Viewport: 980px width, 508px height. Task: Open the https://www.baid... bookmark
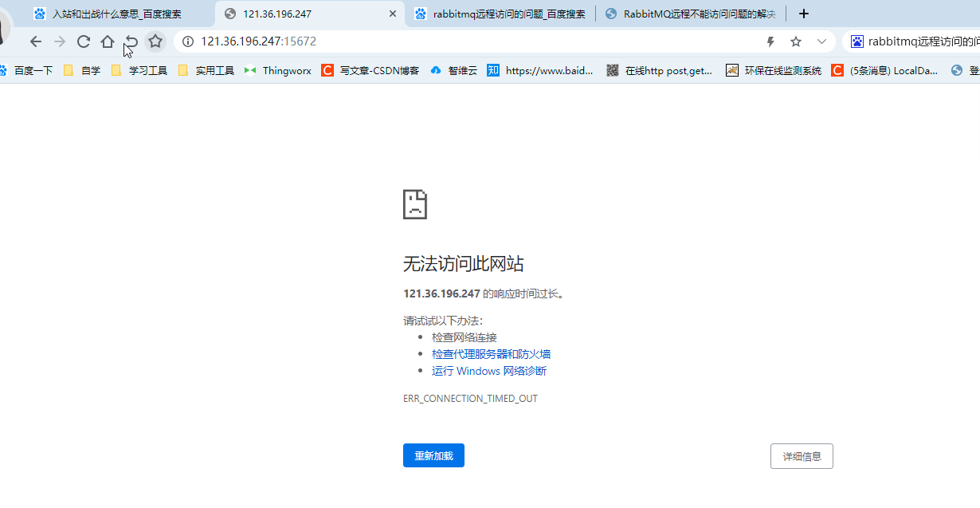[541, 70]
